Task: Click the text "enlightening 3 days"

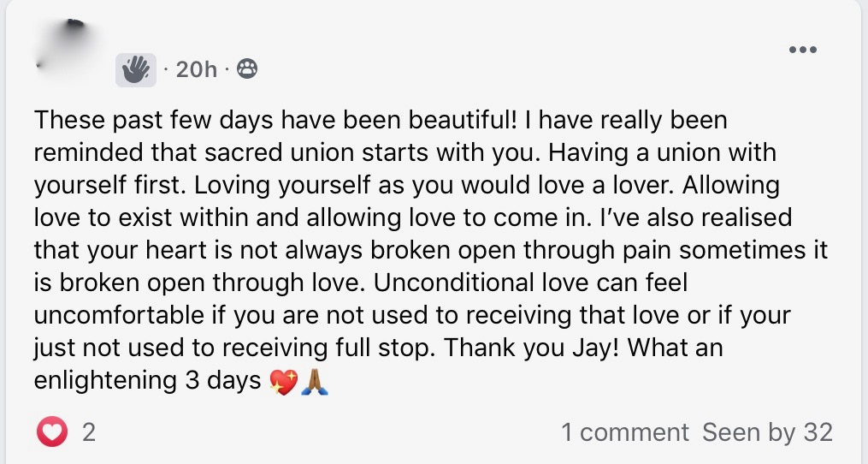Action: coord(147,381)
